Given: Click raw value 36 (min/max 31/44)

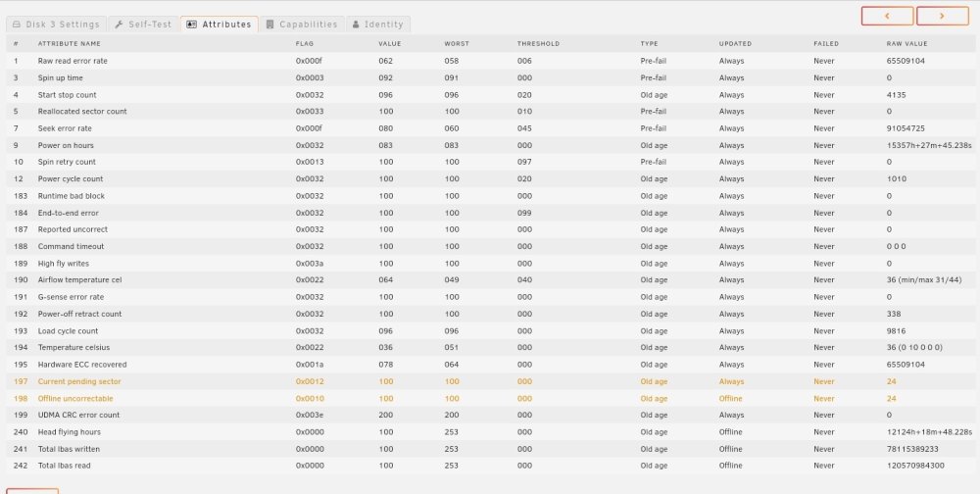Looking at the screenshot, I should click(924, 279).
